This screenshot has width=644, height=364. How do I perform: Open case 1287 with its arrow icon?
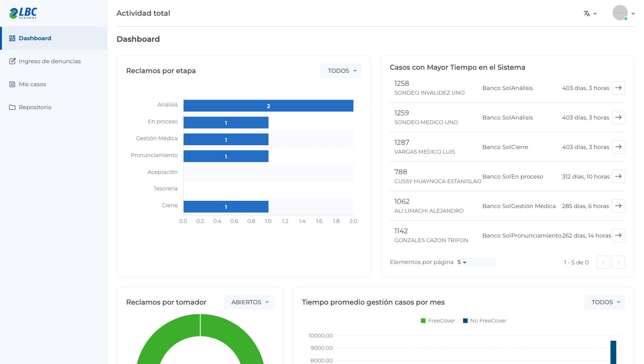click(x=618, y=147)
